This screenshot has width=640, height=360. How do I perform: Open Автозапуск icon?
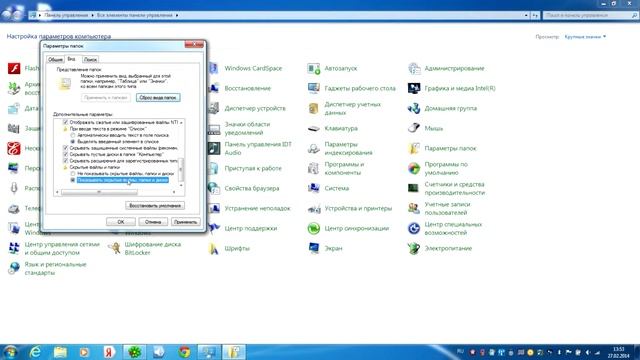coord(313,68)
